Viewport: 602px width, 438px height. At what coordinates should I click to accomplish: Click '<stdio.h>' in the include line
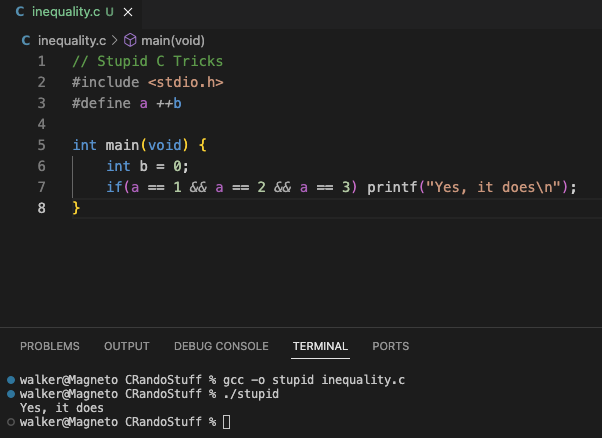pos(185,82)
